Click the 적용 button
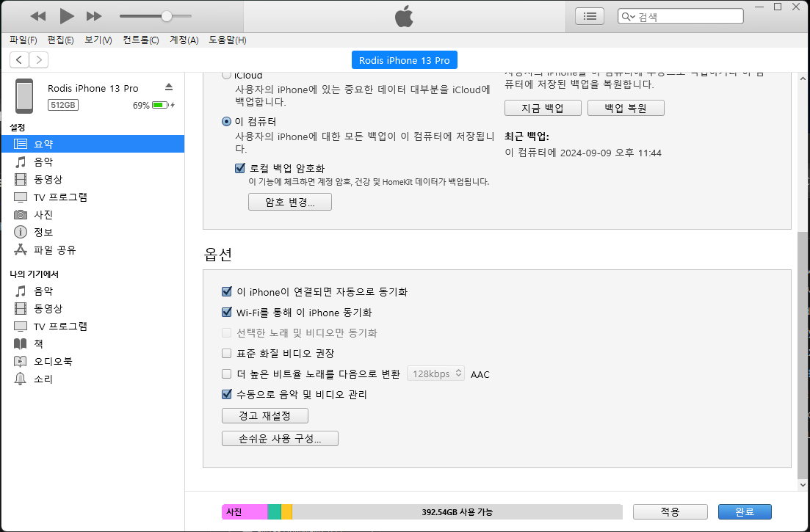The width and height of the screenshot is (810, 532). point(670,512)
